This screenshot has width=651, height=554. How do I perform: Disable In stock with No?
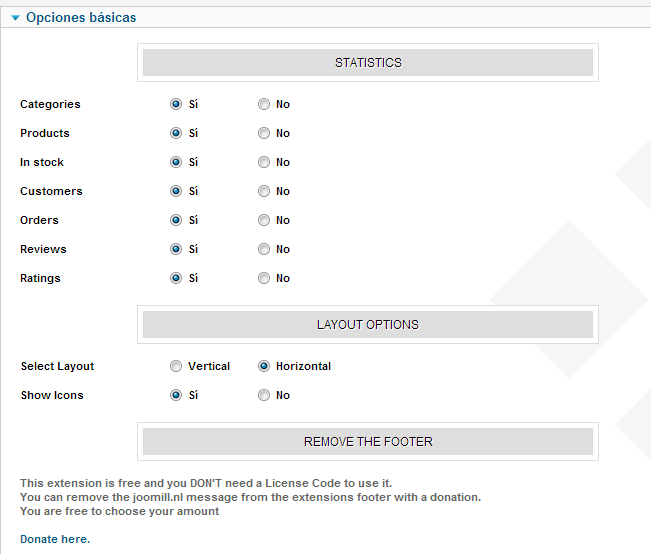[x=264, y=162]
